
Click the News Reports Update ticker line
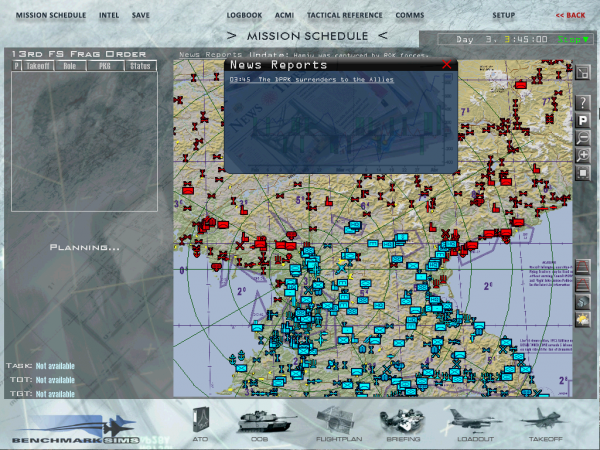click(x=303, y=55)
